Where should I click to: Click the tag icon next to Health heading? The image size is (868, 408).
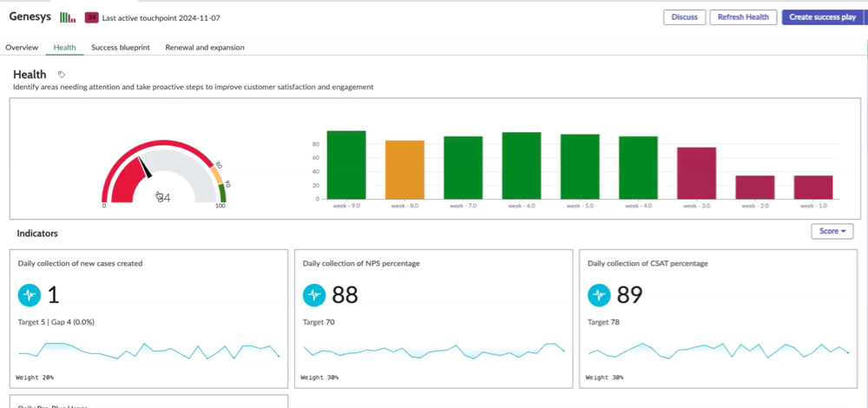coord(62,74)
